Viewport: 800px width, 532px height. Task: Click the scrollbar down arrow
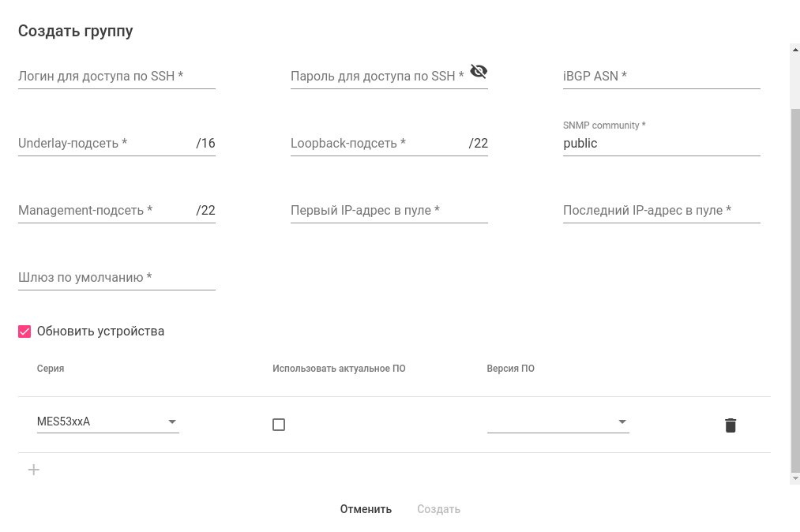pyautogui.click(x=795, y=478)
